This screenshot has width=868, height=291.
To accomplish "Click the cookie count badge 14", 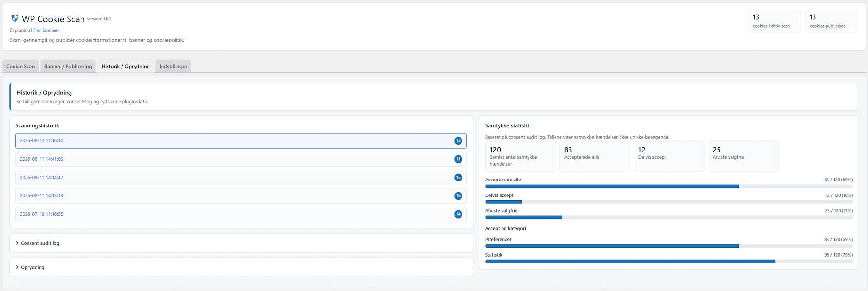I will pos(458,214).
